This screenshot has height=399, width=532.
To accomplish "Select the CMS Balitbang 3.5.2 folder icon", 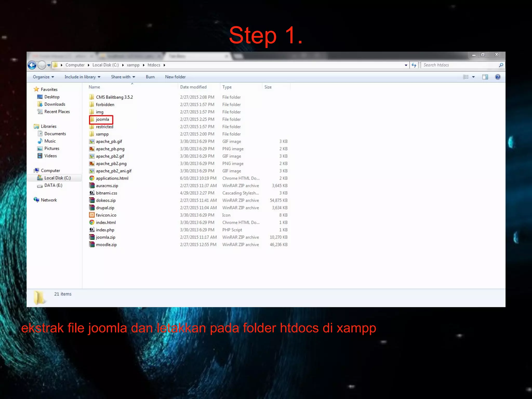I will pyautogui.click(x=92, y=97).
